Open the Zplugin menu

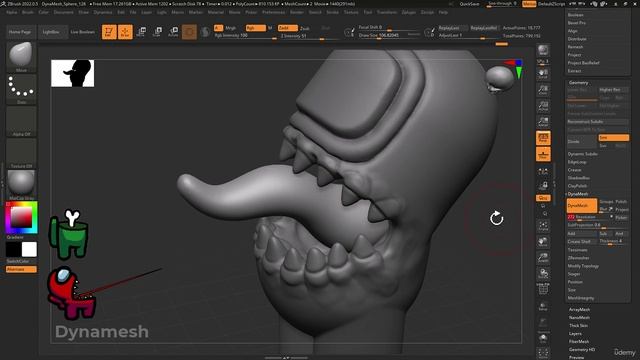point(409,12)
